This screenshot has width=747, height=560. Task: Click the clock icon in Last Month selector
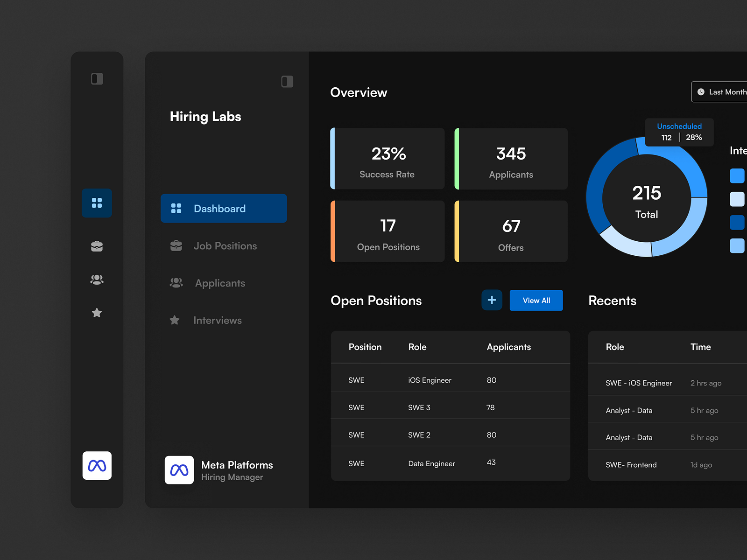[x=701, y=92]
